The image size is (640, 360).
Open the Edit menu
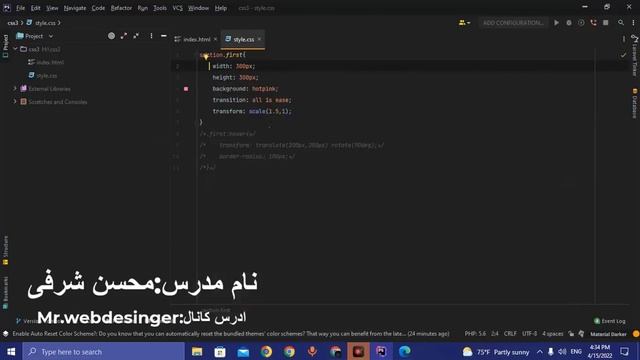point(36,8)
